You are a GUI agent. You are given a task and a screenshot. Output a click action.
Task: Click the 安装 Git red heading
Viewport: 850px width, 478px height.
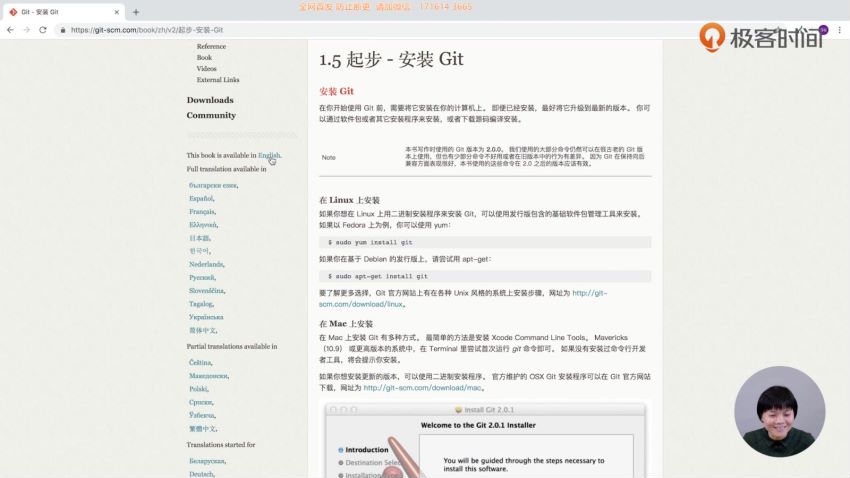pos(336,91)
